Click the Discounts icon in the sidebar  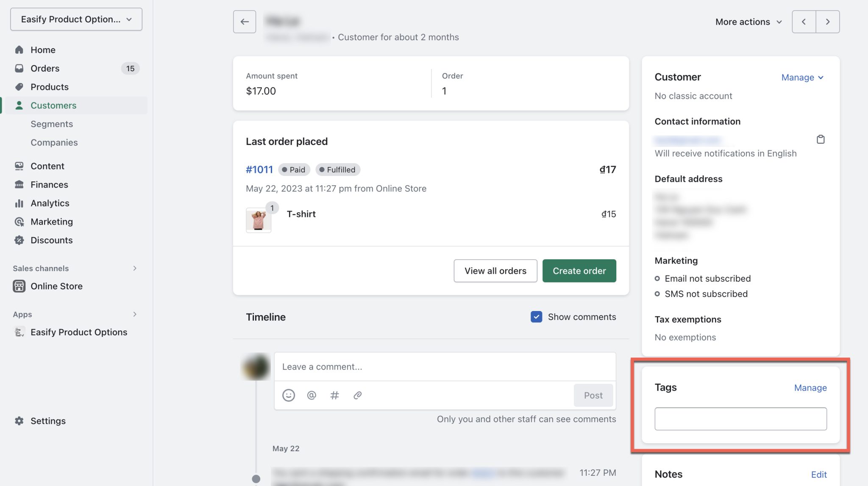(x=19, y=240)
